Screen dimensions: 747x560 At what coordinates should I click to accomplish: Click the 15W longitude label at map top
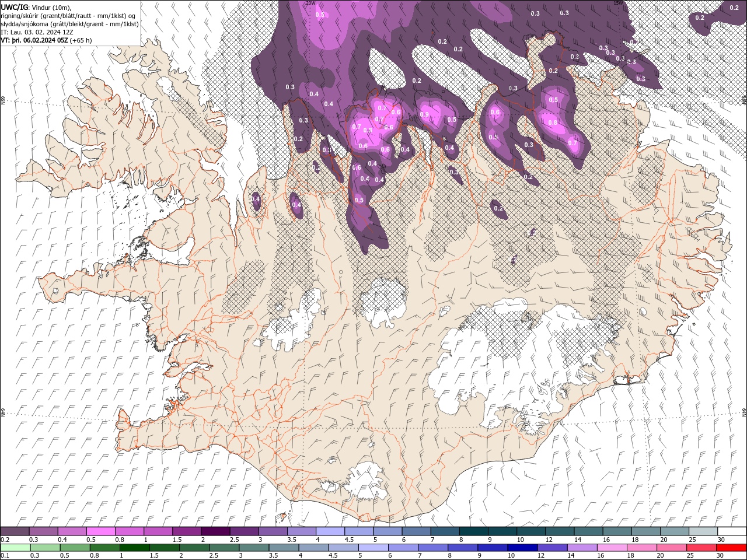618,3
